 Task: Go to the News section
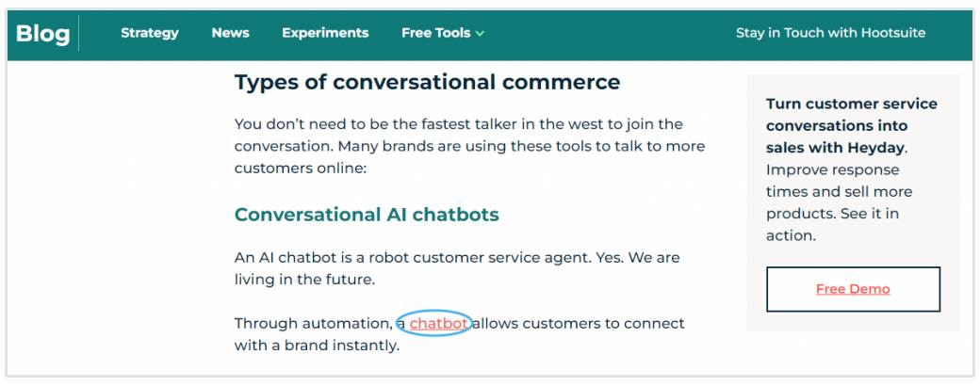pos(230,33)
